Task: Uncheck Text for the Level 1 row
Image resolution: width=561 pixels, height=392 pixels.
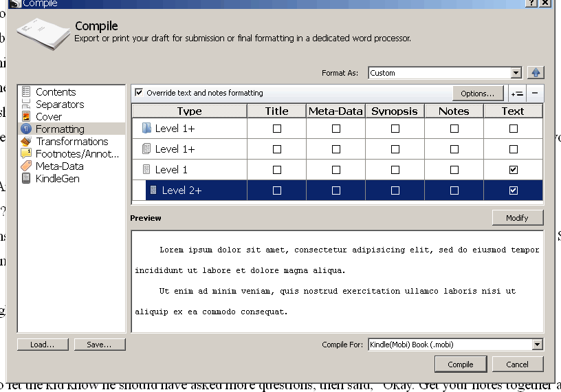Action: pyautogui.click(x=513, y=170)
